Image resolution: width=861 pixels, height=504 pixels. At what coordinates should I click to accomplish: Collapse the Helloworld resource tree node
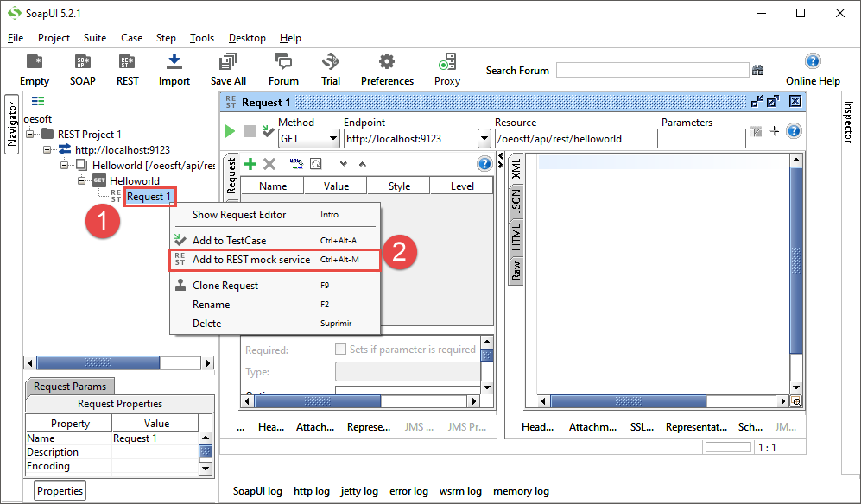click(64, 165)
